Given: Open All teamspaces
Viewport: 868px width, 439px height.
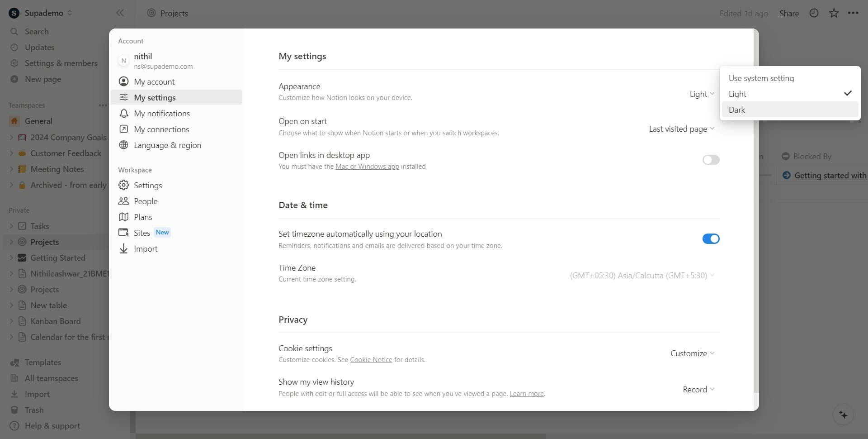Looking at the screenshot, I should coord(51,378).
